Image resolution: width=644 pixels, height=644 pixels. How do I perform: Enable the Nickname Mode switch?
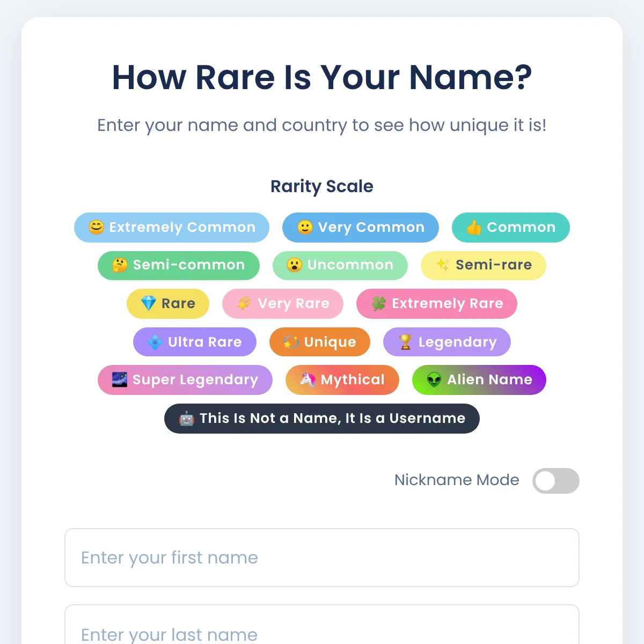pyautogui.click(x=555, y=481)
